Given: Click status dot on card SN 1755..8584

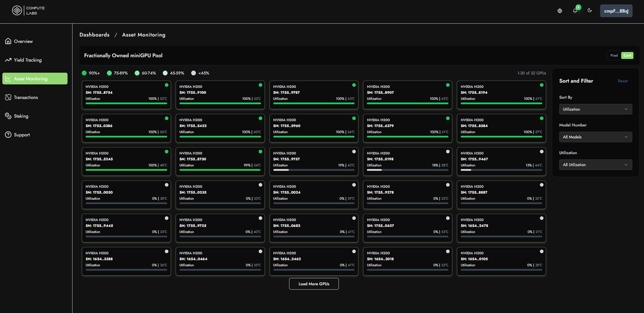Looking at the screenshot, I should (x=541, y=118).
